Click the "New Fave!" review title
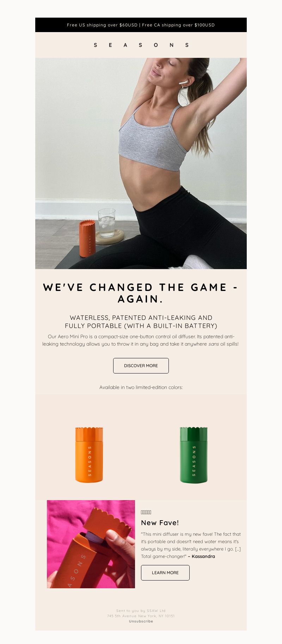 coord(160,523)
